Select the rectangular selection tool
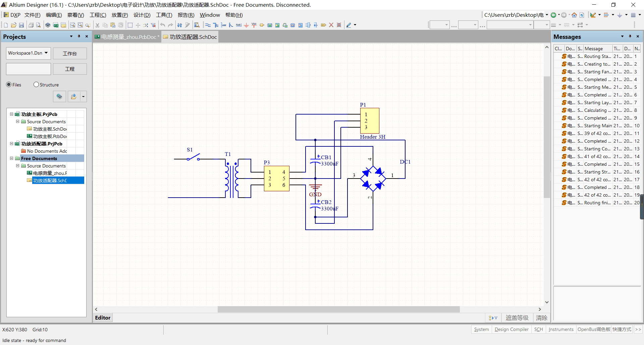This screenshot has width=644, height=345. tap(130, 25)
